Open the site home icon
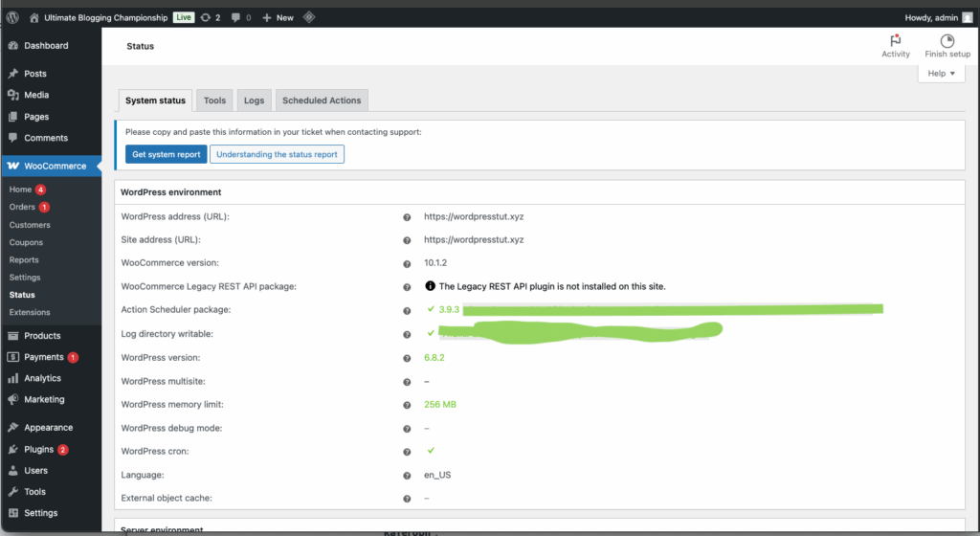 point(33,17)
